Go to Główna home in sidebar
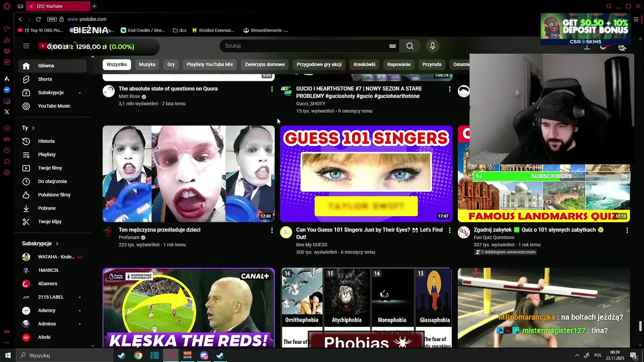This screenshot has width=644, height=362. click(x=52, y=66)
